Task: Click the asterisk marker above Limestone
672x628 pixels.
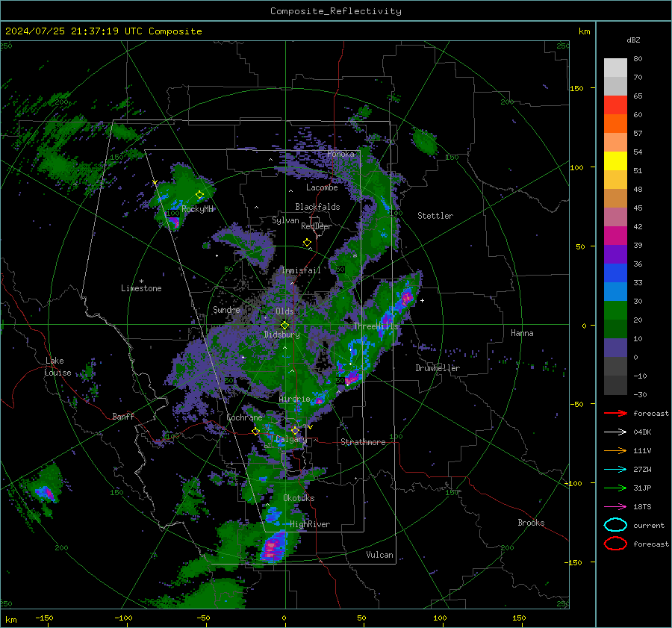Action: [141, 282]
